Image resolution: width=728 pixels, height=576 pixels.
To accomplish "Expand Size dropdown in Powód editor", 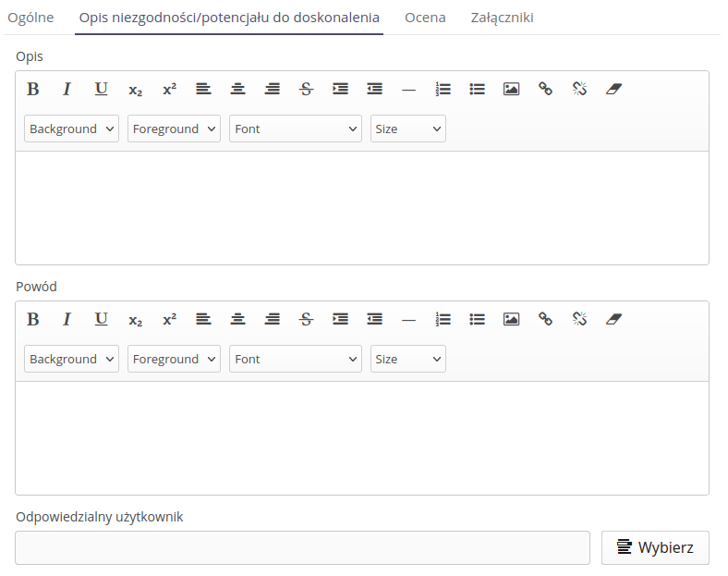I will tap(407, 359).
